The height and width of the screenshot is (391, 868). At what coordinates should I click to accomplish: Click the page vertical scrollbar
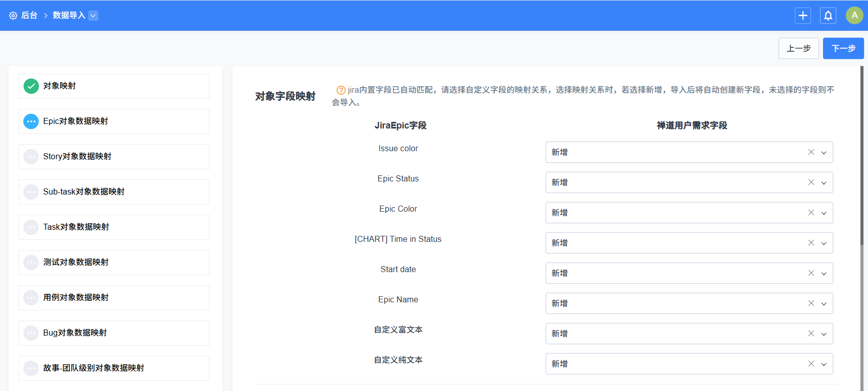(862, 156)
